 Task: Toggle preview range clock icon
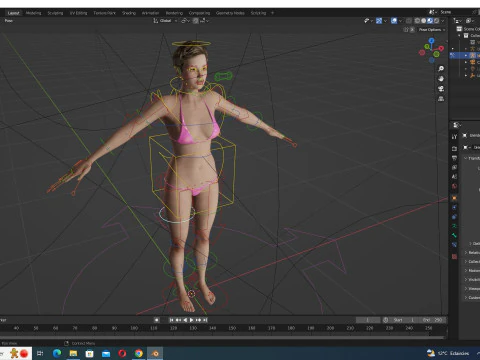[386, 320]
